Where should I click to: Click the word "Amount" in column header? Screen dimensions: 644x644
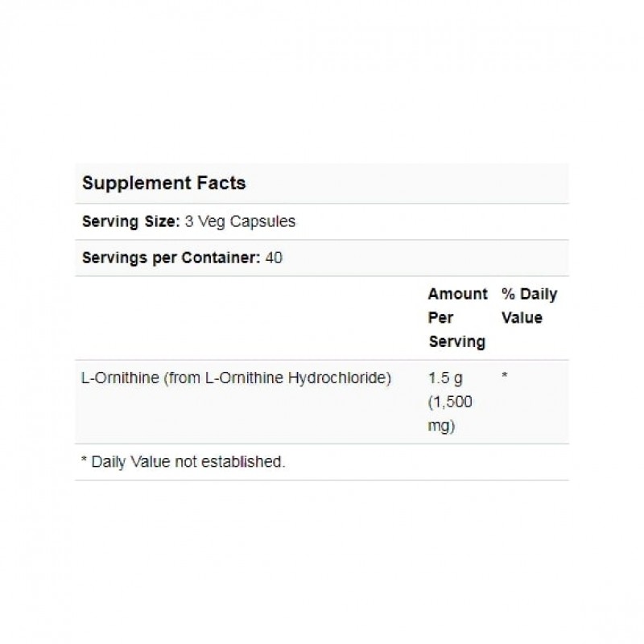(457, 294)
